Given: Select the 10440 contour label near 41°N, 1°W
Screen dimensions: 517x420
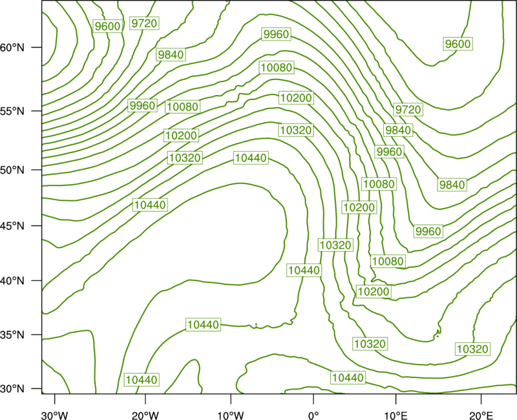Looking at the screenshot, I should tap(304, 270).
